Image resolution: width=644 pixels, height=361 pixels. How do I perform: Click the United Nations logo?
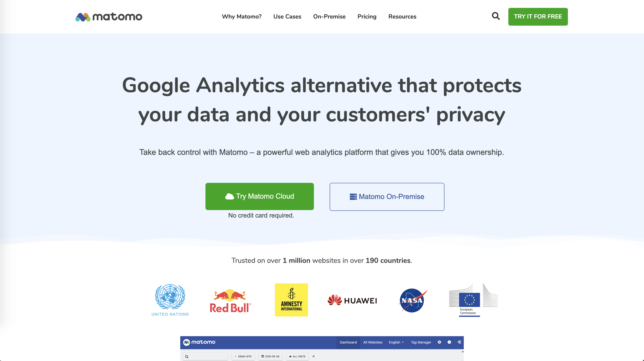(170, 300)
